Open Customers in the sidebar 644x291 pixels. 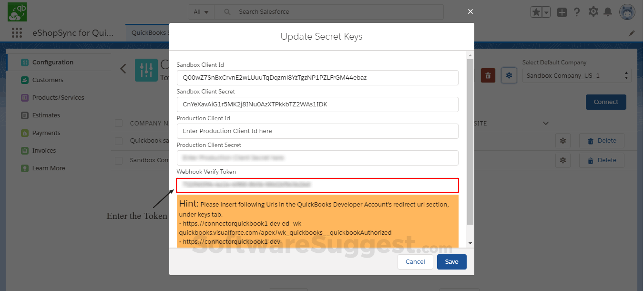47,80
